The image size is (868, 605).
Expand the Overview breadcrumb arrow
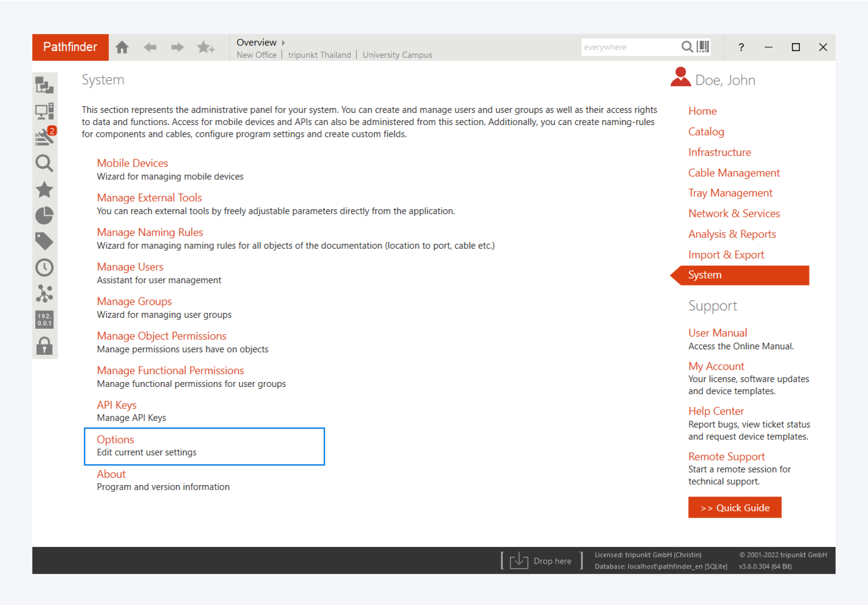(x=284, y=42)
